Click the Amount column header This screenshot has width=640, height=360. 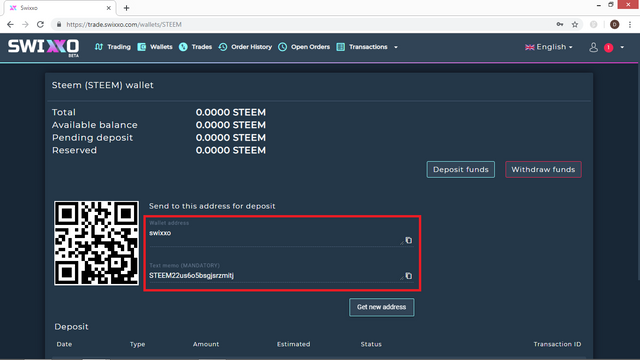coord(206,344)
